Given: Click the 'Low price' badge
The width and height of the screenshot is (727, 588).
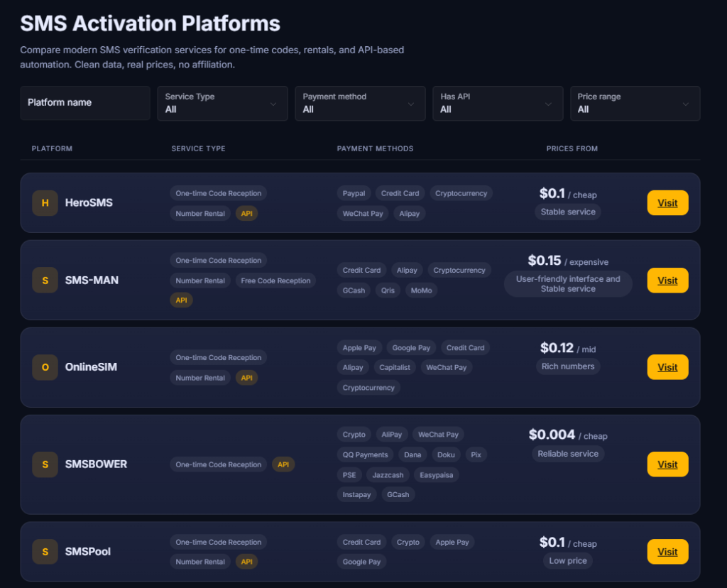Looking at the screenshot, I should [x=568, y=561].
